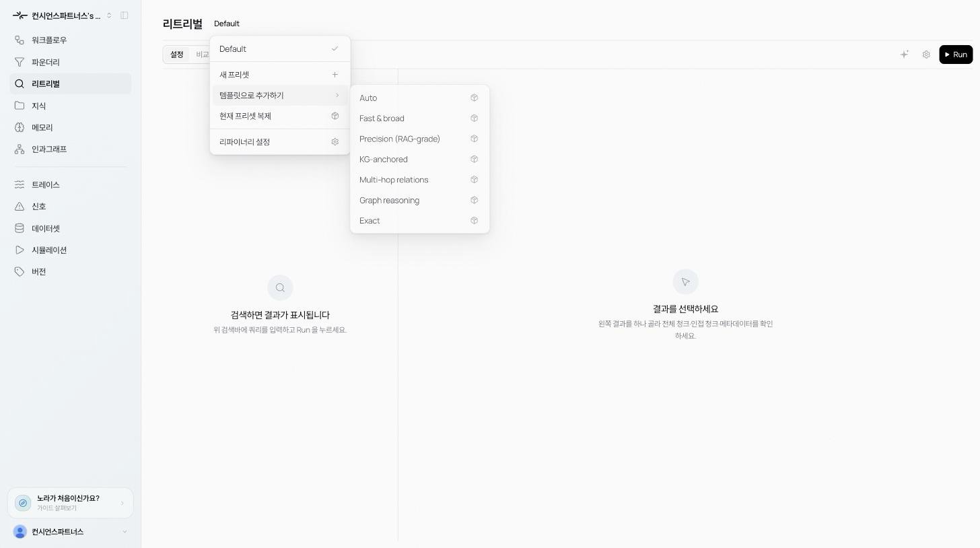The width and height of the screenshot is (980, 548).
Task: Go to 리트리벌 in the sidebar
Action: 71,84
